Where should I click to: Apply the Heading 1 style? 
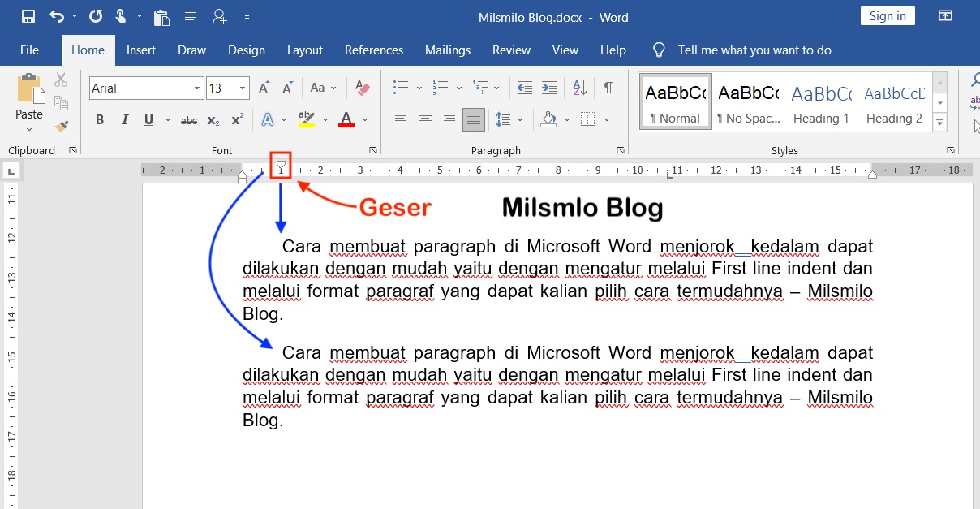[821, 101]
